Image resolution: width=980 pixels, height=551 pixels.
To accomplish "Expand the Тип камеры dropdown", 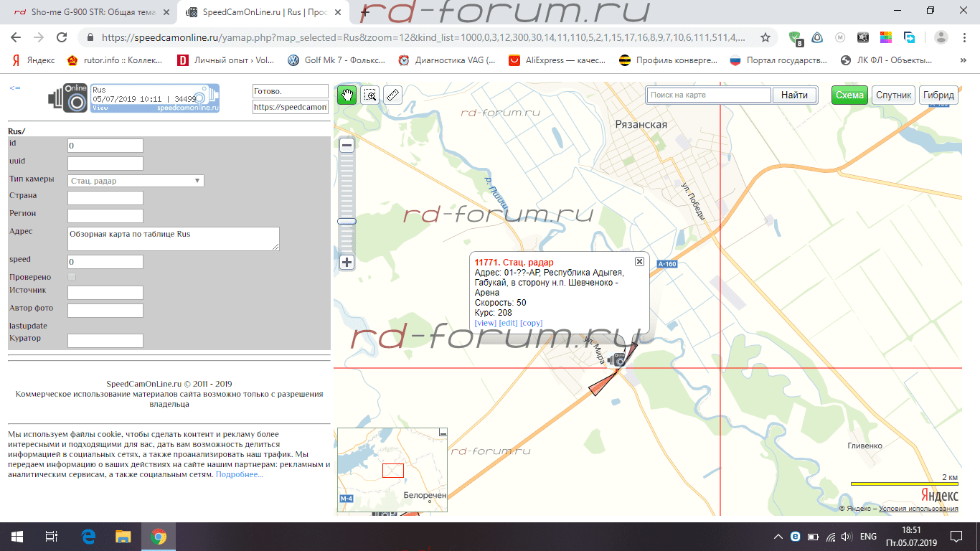I will [136, 181].
